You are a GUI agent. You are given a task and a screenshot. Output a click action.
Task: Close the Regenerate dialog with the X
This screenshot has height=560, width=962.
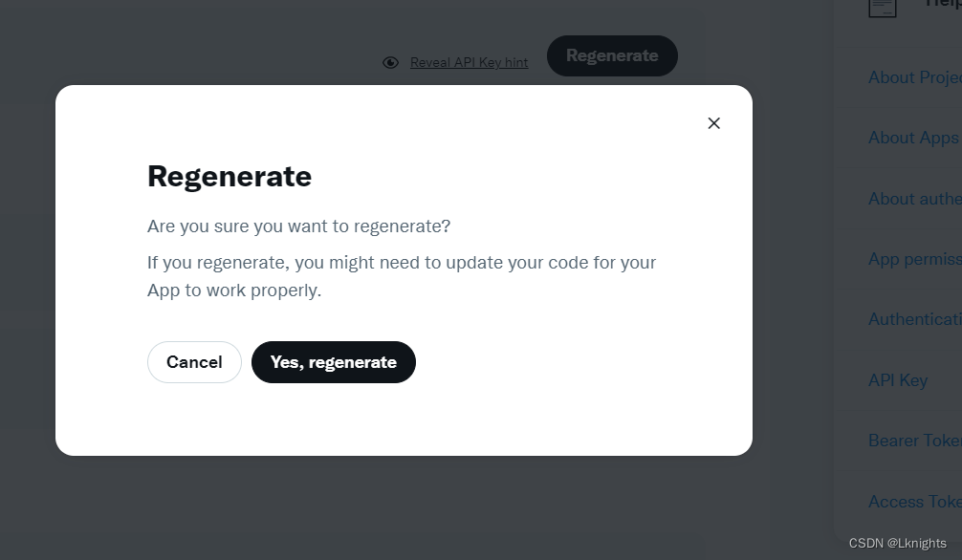tap(713, 123)
